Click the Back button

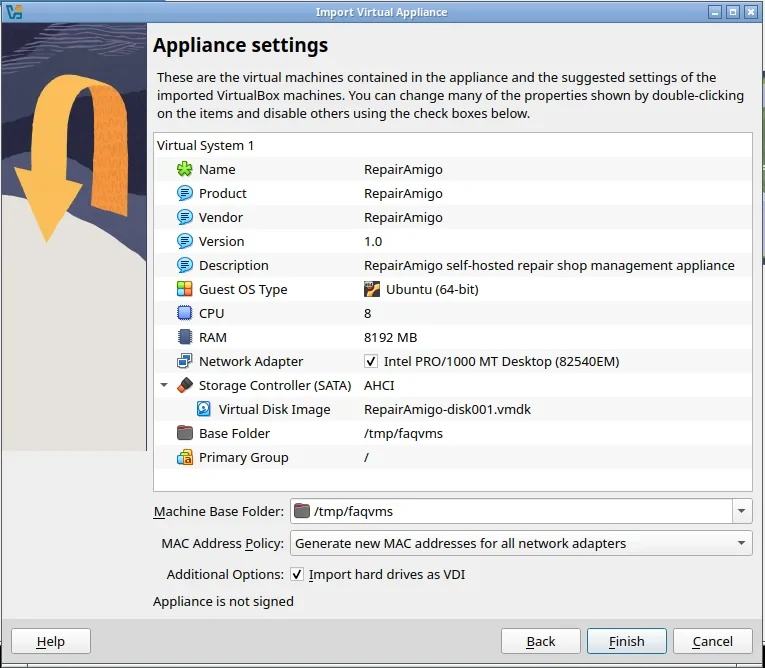(x=541, y=641)
